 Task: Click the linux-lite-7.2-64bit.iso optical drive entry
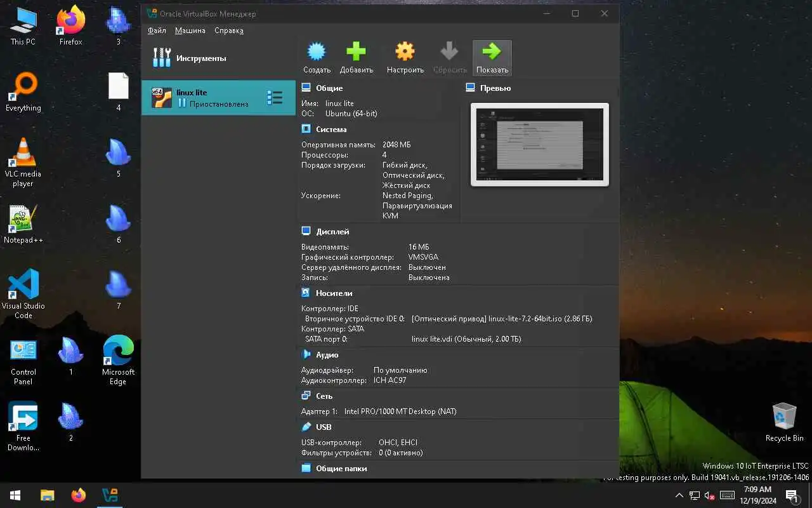click(502, 319)
